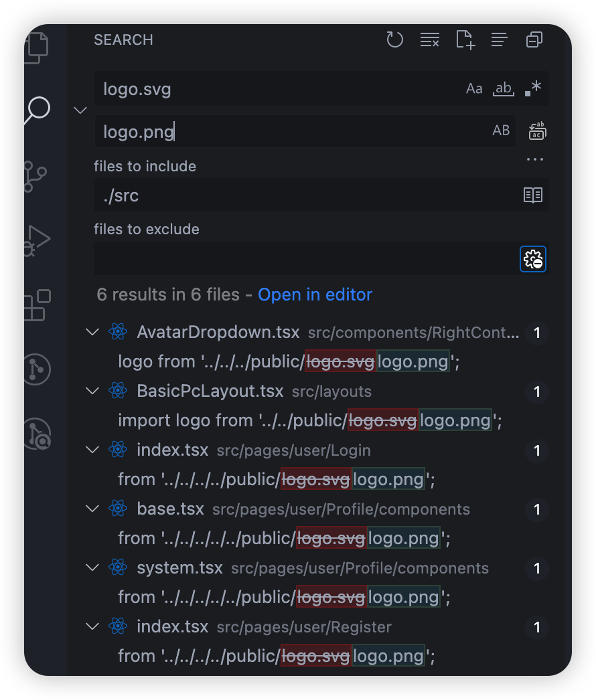
Task: Open a new search editor
Action: 465,39
